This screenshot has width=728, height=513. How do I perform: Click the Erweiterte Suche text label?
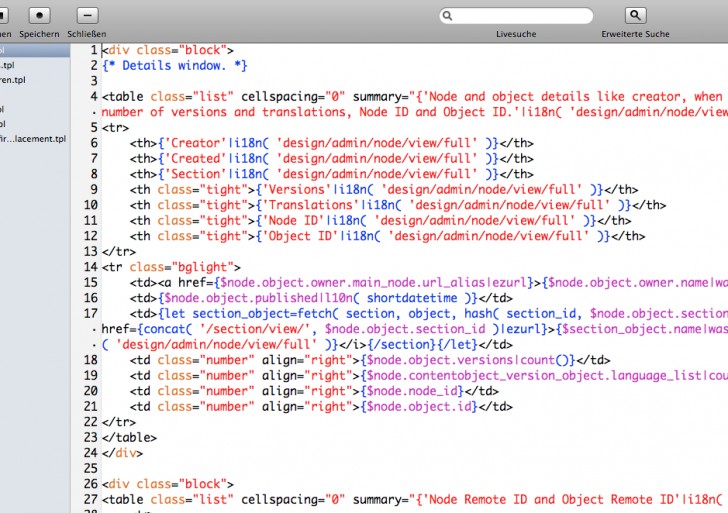pos(635,34)
